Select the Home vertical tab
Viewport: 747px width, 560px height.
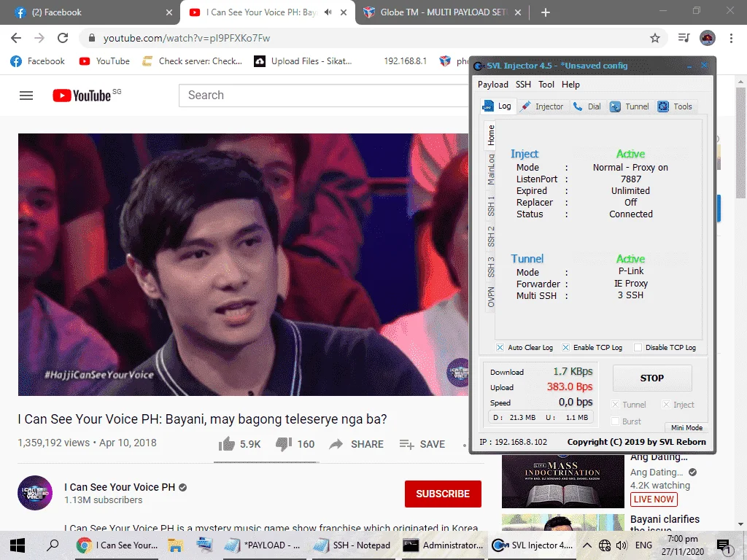pyautogui.click(x=491, y=135)
